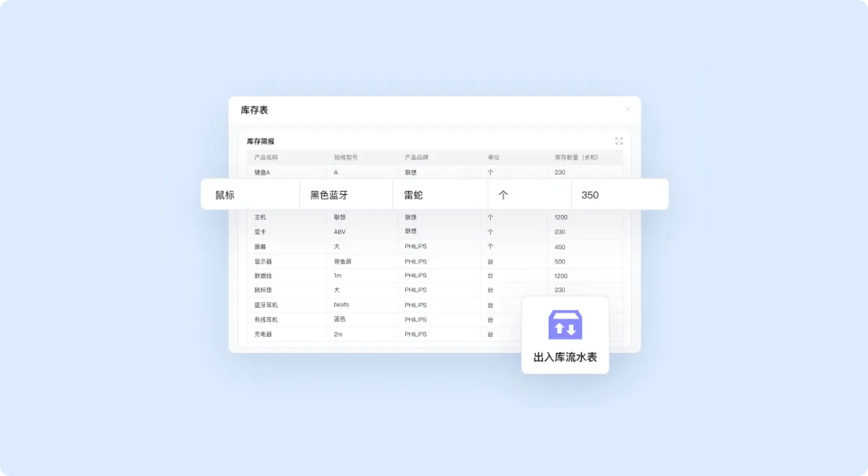The height and width of the screenshot is (476, 868).
Task: Click 联想 brand in 键盘A row
Action: (x=410, y=172)
